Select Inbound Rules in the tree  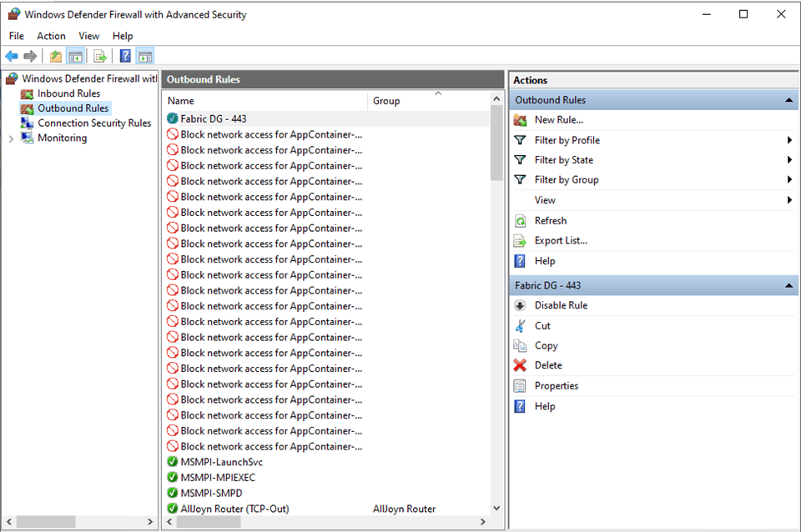coord(68,93)
